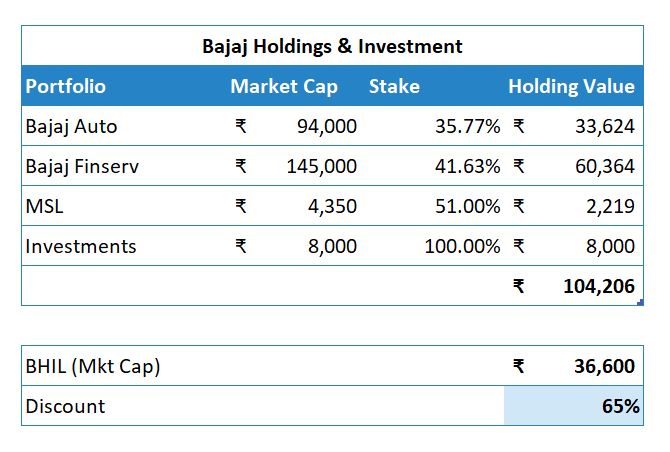Select the 35.77% stake cell
670x452 pixels.
(x=467, y=126)
